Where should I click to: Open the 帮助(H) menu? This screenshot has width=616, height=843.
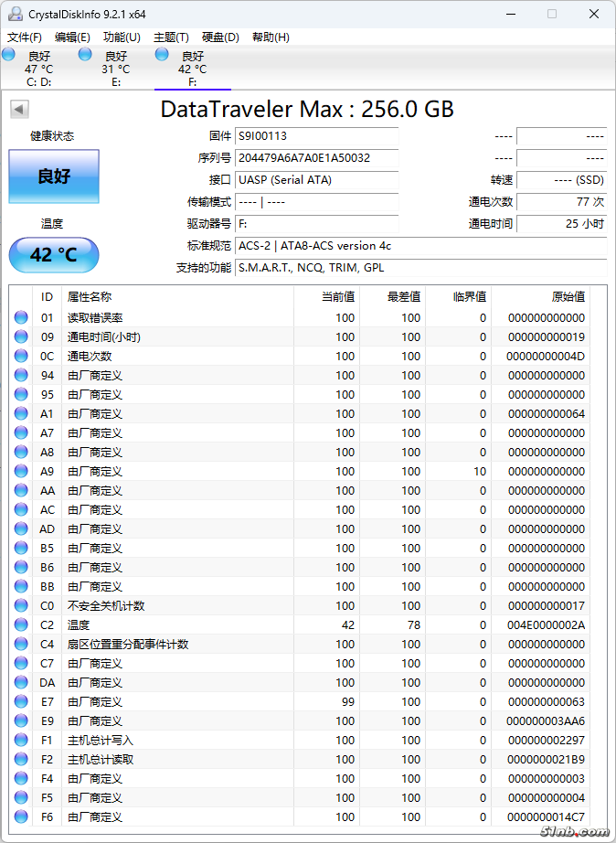(271, 37)
